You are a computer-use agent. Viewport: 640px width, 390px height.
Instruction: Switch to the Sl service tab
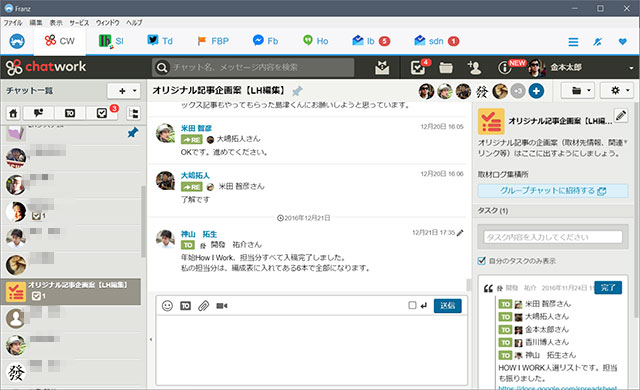pyautogui.click(x=111, y=41)
